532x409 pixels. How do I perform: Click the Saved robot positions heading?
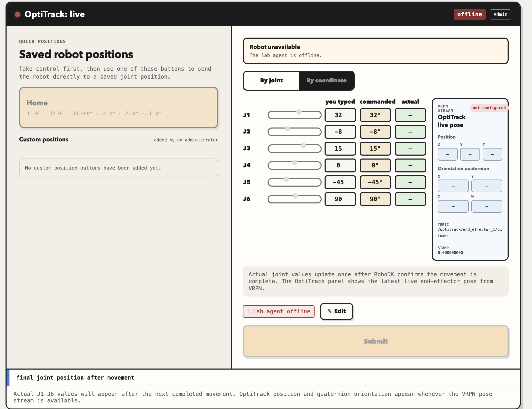pos(76,54)
